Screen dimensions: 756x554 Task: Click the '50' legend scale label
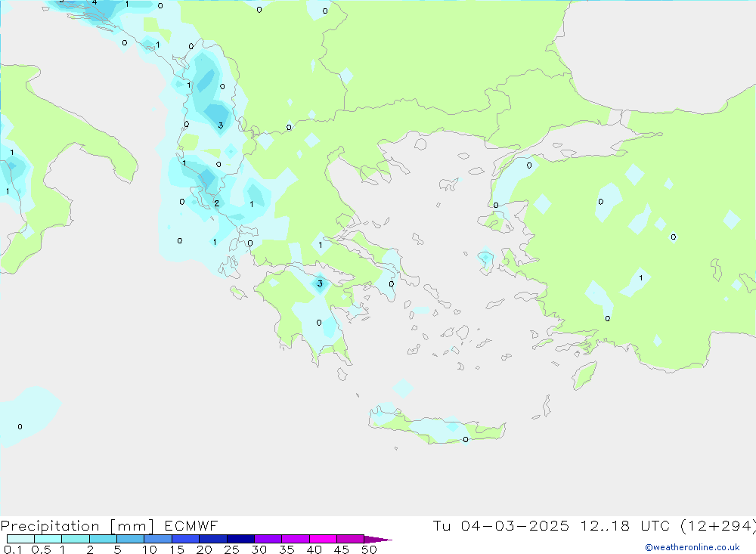pos(369,549)
